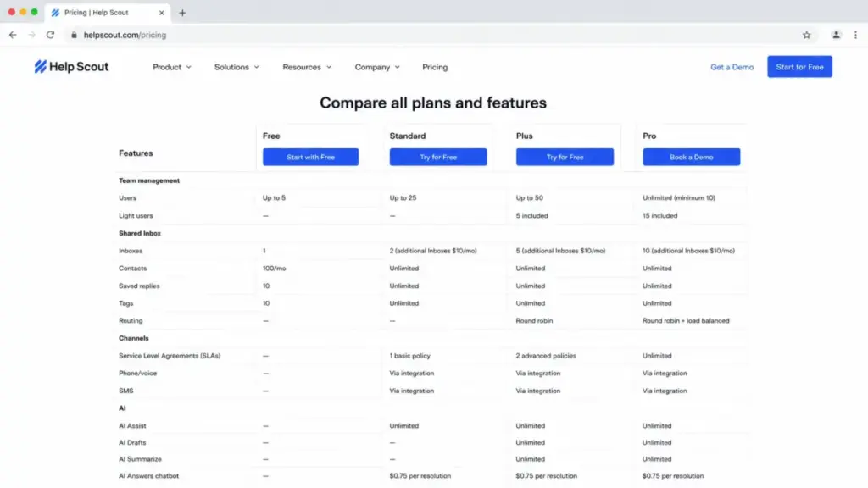This screenshot has height=488, width=868.
Task: Click the Help Scout logo
Action: tap(71, 67)
